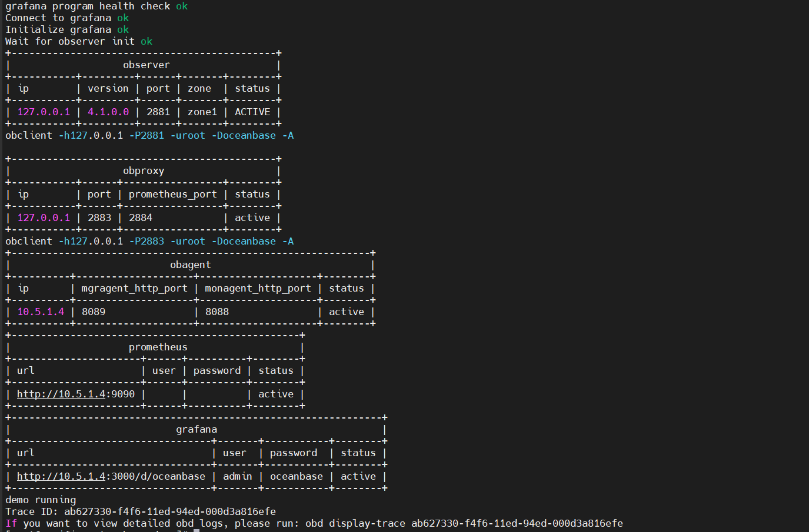Click the obclient command with -P2883

point(149,242)
